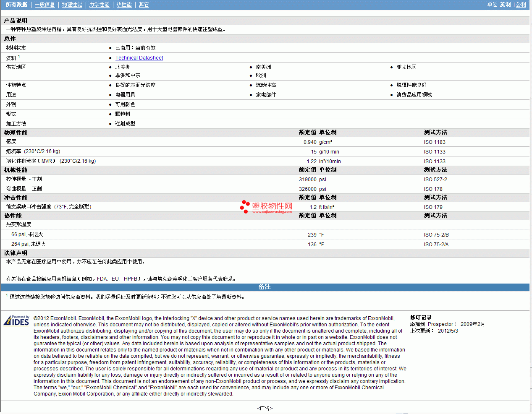Go to the 力学性能 tab

pyautogui.click(x=99, y=5)
